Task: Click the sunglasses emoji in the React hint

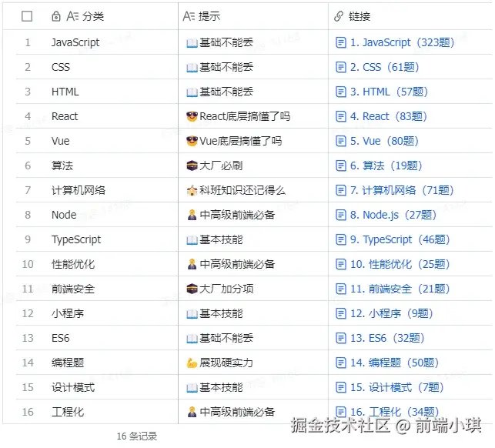Action: tap(192, 116)
